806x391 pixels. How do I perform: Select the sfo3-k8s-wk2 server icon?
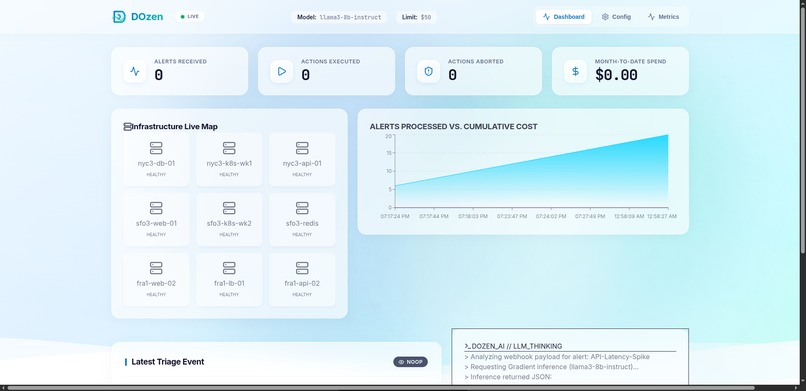[229, 208]
